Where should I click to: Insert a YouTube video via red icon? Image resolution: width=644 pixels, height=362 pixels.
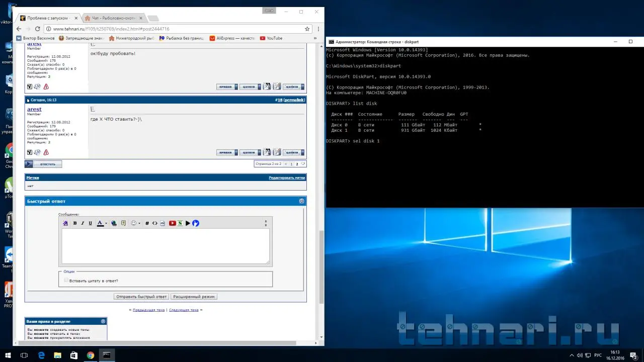[173, 223]
